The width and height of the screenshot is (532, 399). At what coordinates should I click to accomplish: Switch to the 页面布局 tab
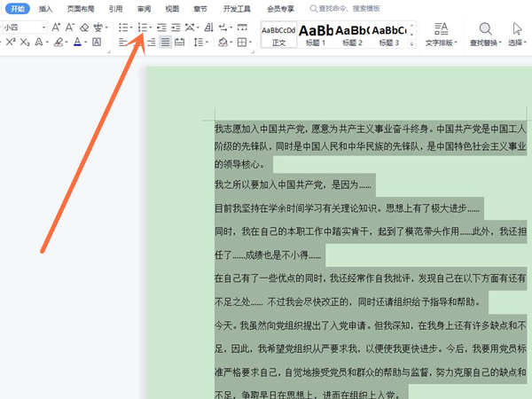click(79, 8)
